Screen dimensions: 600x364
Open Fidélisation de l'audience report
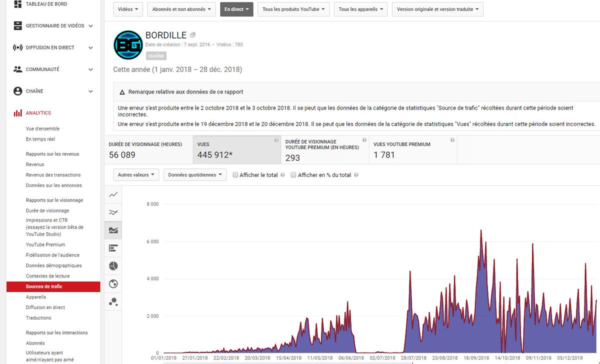52,255
